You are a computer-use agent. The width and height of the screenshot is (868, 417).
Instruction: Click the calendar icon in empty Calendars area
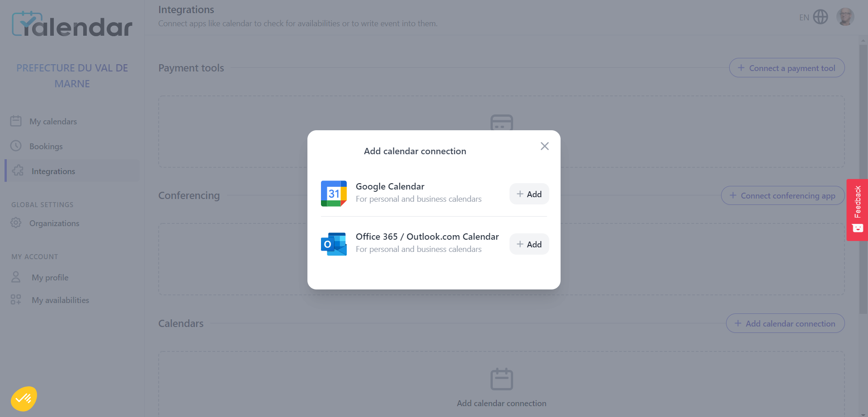[x=501, y=379]
